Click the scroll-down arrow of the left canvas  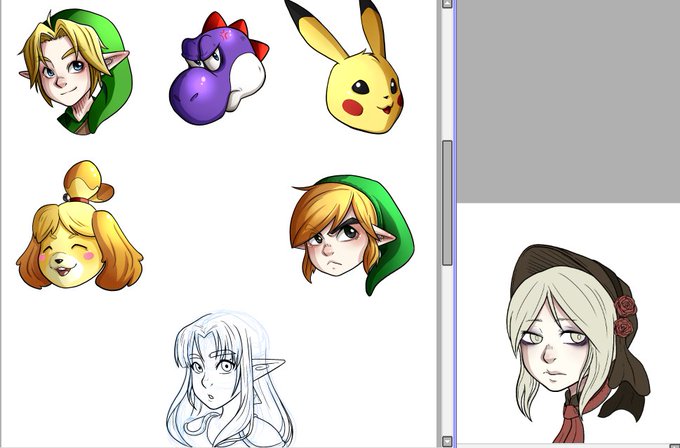(x=447, y=441)
